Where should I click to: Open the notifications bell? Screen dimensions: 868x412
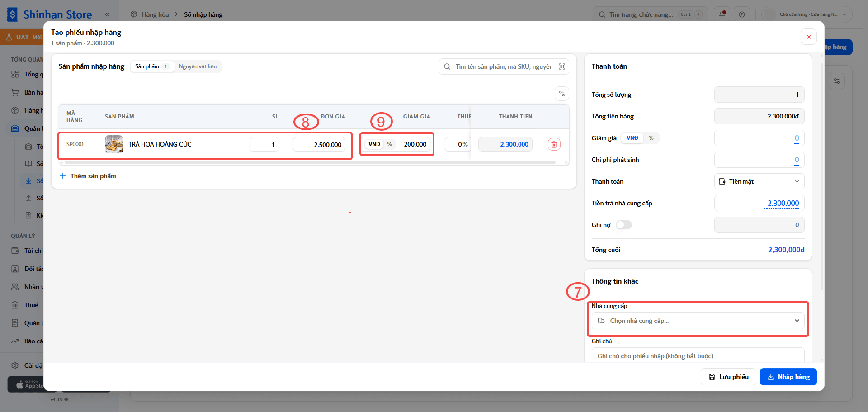coord(722,14)
